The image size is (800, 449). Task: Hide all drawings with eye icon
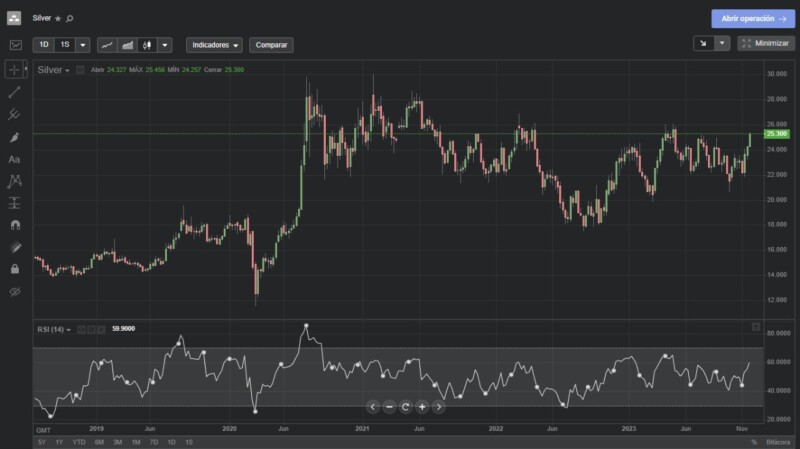(x=15, y=292)
